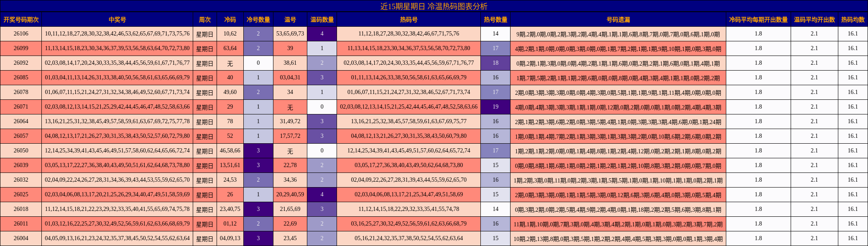
Task: Select warm number cell 22,78
Action: point(290,165)
